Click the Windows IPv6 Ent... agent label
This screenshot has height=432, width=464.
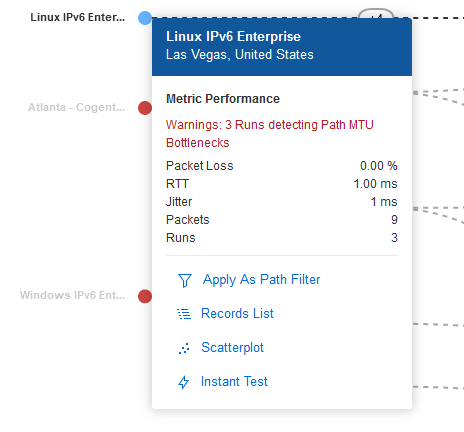pyautogui.click(x=72, y=295)
